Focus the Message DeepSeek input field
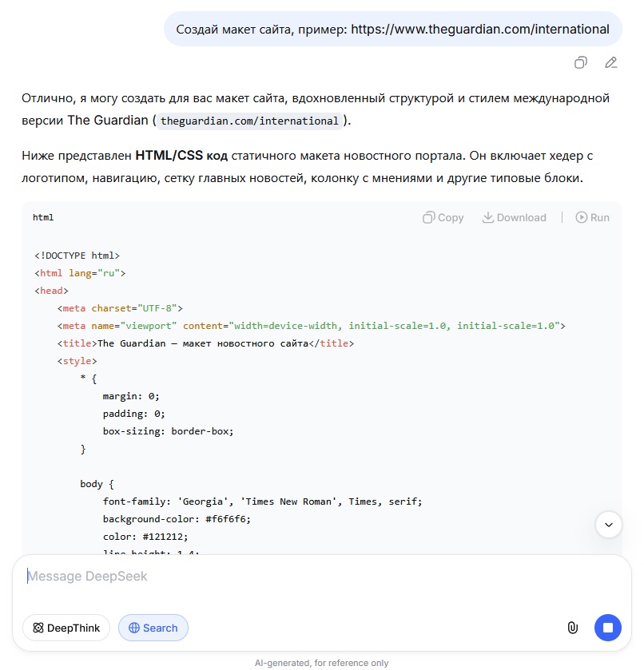This screenshot has width=644, height=670. [x=321, y=576]
